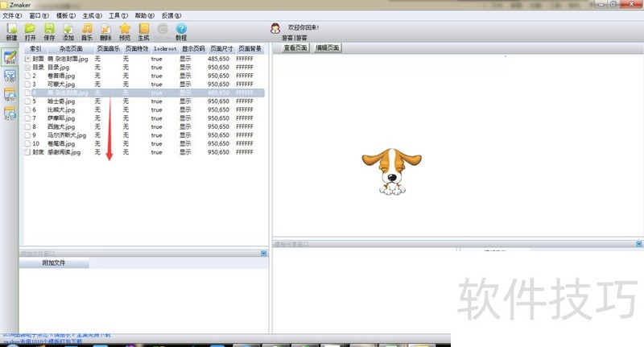644x347 pixels.
Task: Collapse the 模板元素窗口 panel arrow
Action: pyautogui.click(x=640, y=243)
